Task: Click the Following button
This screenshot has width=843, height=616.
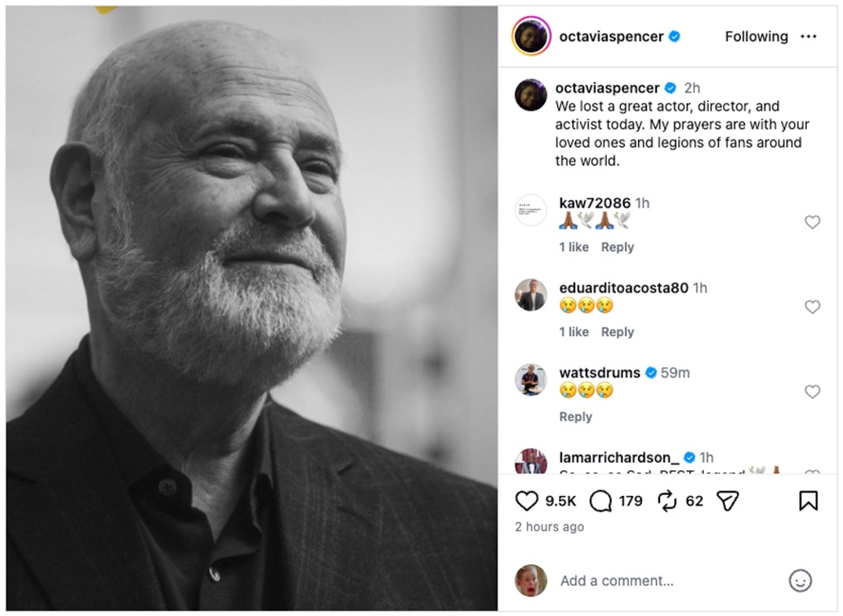Action: click(x=756, y=36)
